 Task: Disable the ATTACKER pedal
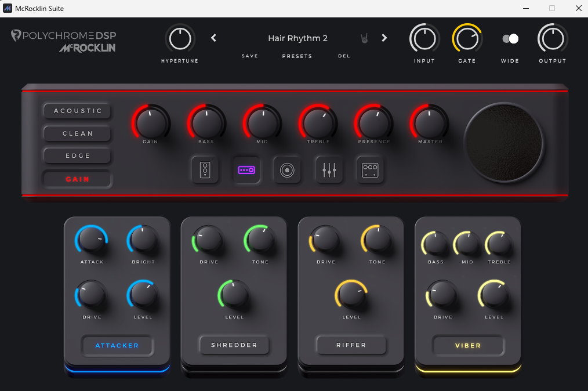117,345
